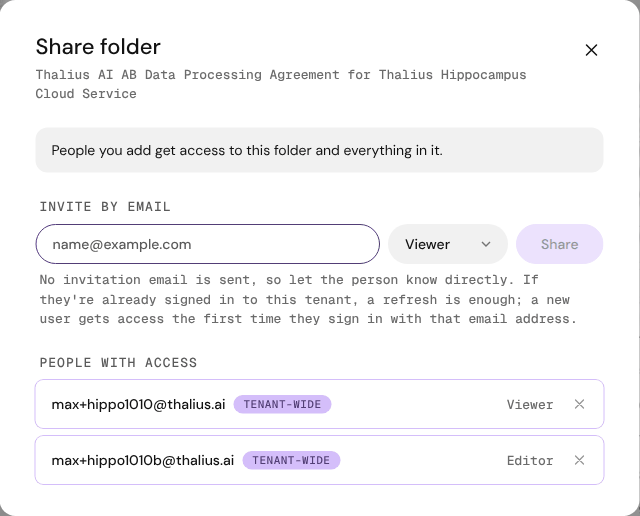Open the Viewer role dropdown
This screenshot has height=516, width=640.
(448, 244)
